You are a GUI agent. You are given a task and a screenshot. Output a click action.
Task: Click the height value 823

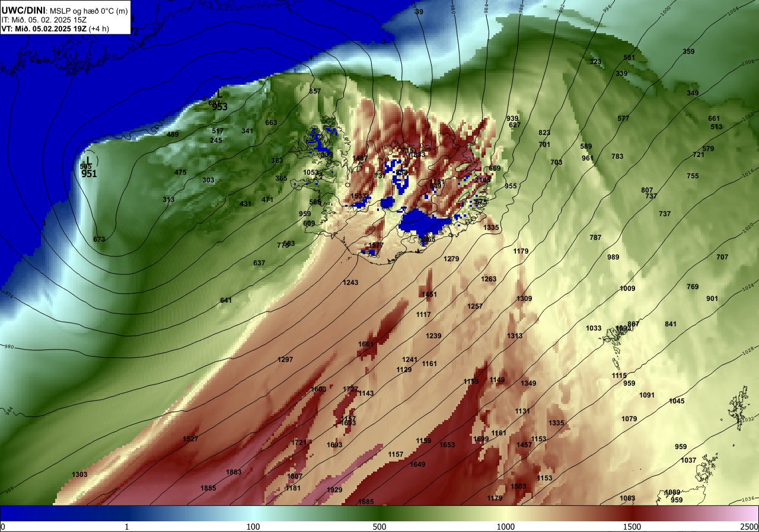(544, 133)
